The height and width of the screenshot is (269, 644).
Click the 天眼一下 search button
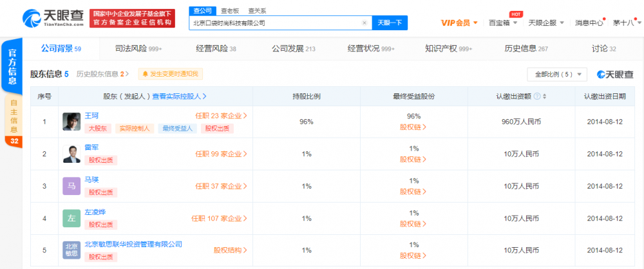click(x=389, y=23)
